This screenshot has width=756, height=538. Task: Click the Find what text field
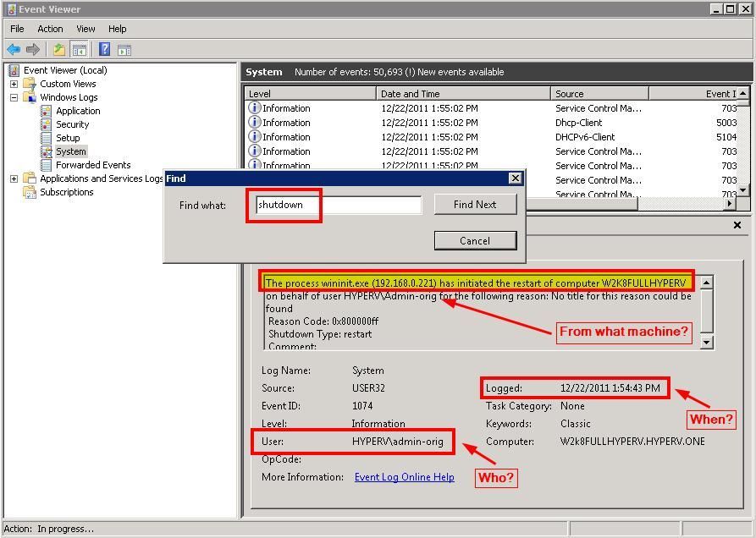[x=339, y=205]
